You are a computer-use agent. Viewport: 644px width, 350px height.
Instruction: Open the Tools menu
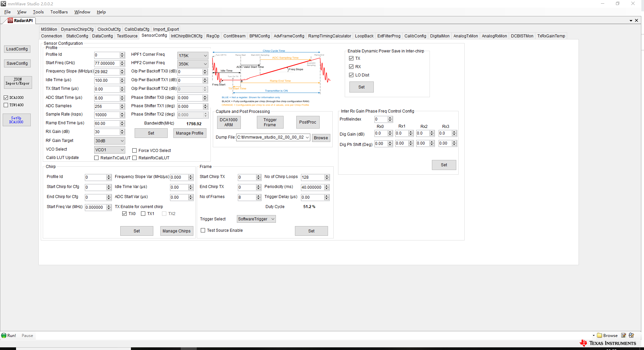coord(38,12)
